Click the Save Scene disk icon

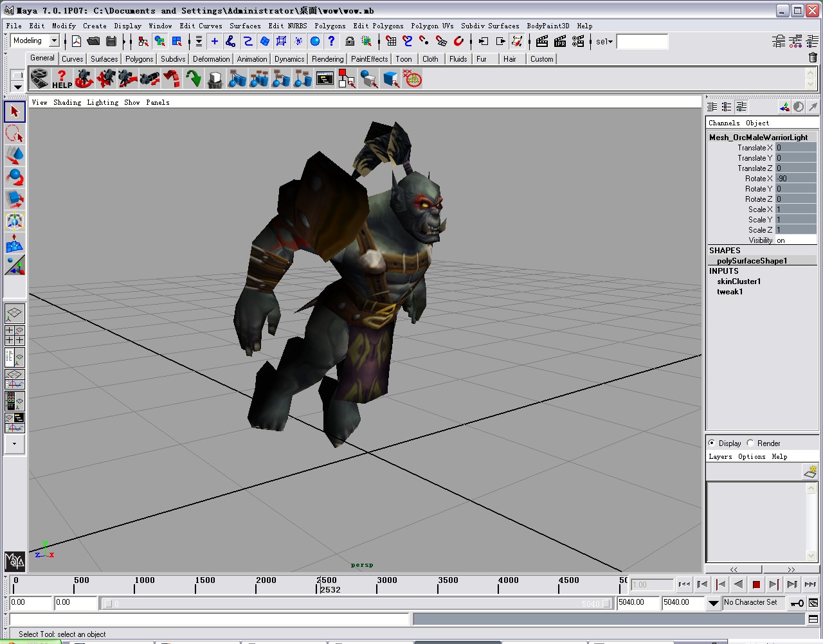coord(111,41)
